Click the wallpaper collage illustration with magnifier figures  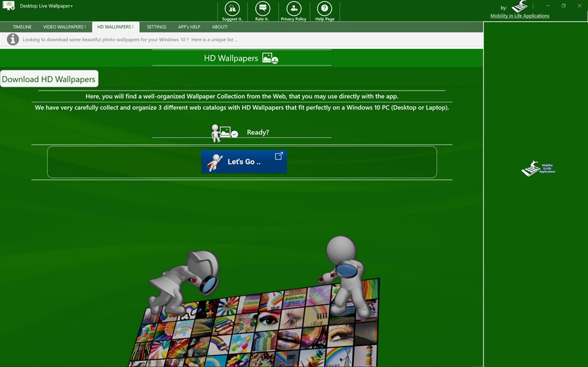click(255, 302)
